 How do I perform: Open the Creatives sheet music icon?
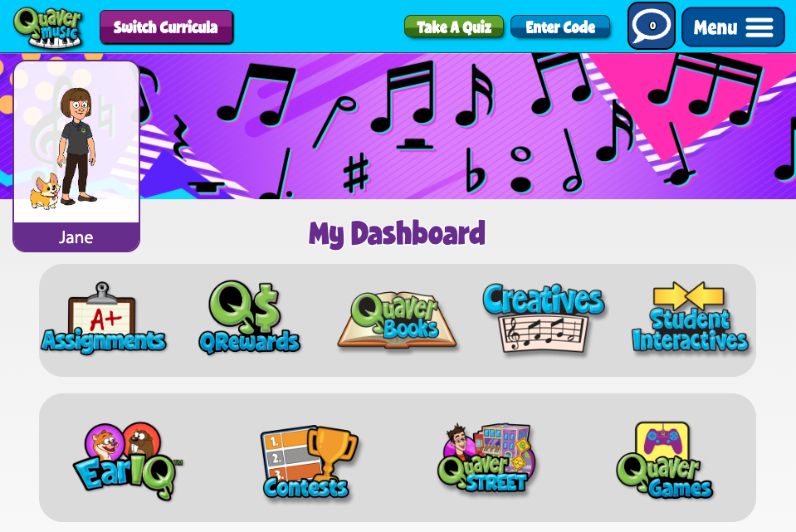point(544,318)
